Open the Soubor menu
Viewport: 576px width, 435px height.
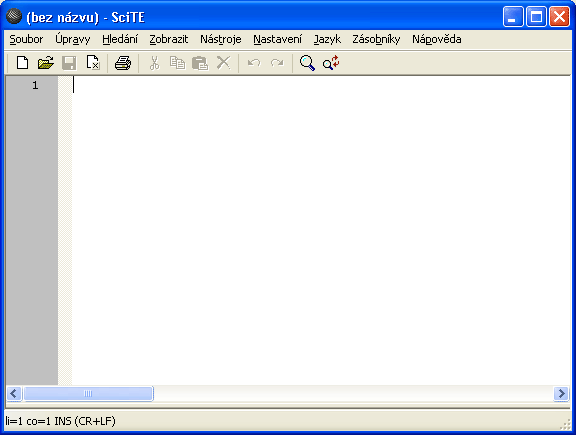coord(26,39)
